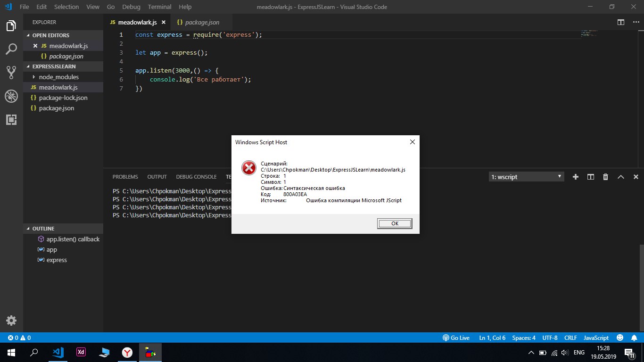Viewport: 644px width, 362px height.
Task: Open the Extensions view in activity bar
Action: point(11,120)
